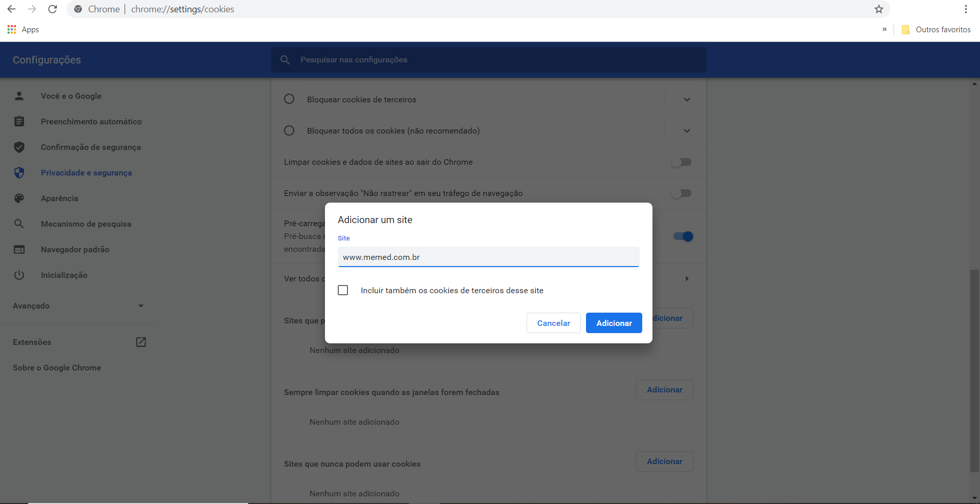Click the Extensões external link icon

pos(141,342)
